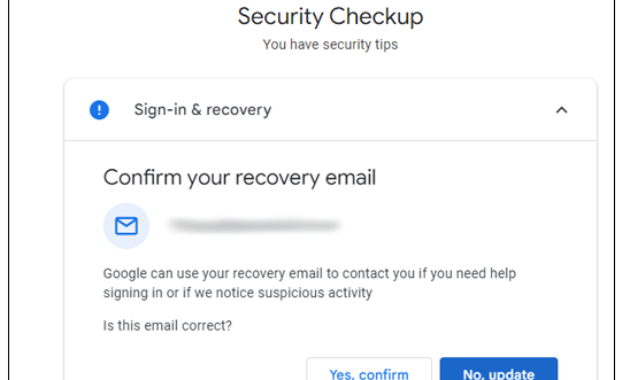Choose the No, update button

[499, 369]
